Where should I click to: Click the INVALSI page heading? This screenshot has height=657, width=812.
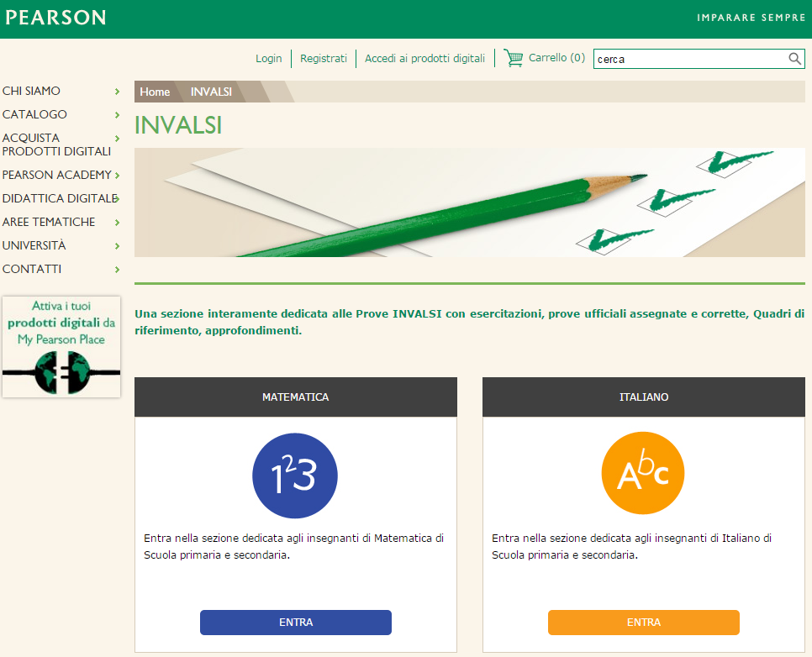[x=178, y=125]
